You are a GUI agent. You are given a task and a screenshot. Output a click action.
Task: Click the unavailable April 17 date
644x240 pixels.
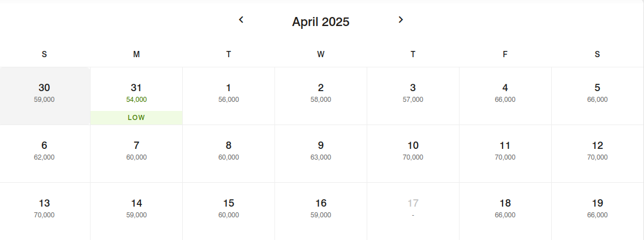(x=413, y=211)
